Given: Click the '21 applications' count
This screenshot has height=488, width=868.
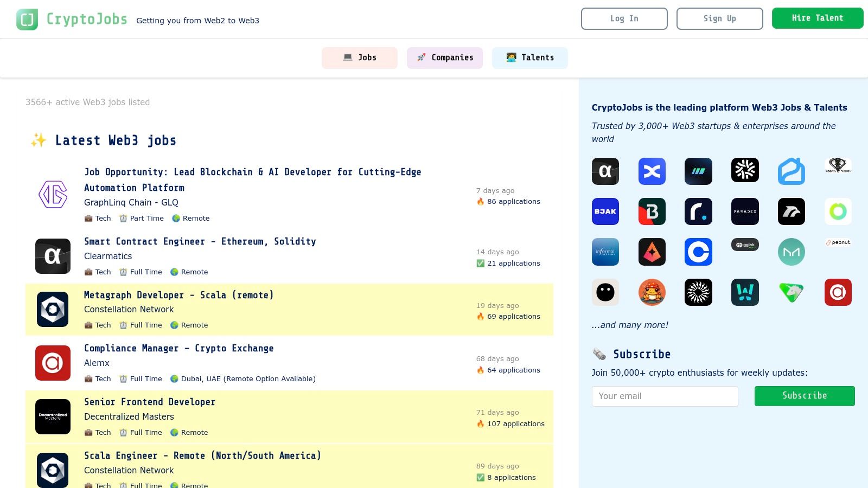Looking at the screenshot, I should (508, 263).
